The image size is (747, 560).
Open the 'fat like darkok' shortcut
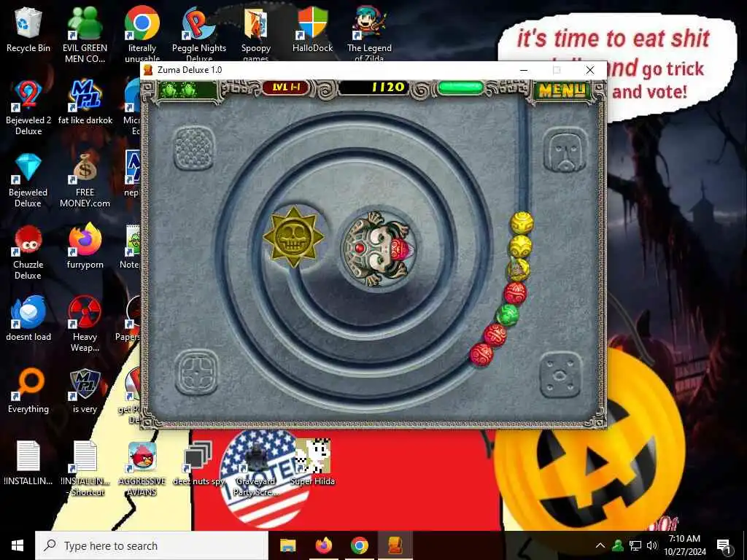[x=85, y=102]
